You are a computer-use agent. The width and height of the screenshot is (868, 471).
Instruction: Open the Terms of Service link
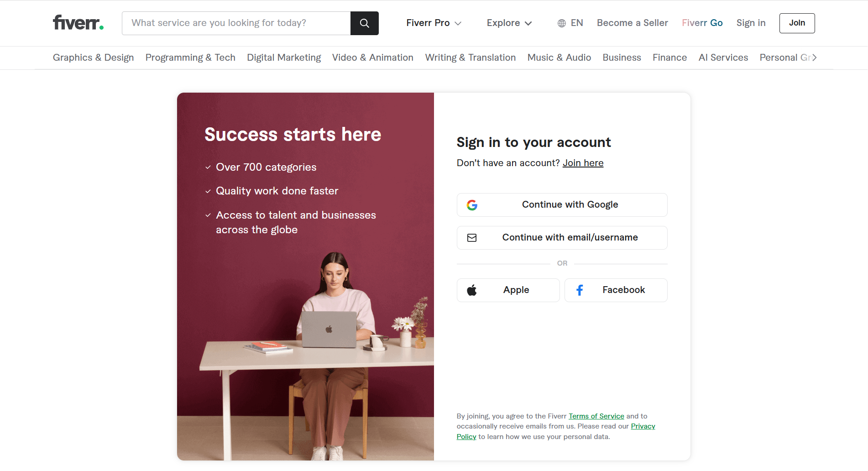[596, 416]
